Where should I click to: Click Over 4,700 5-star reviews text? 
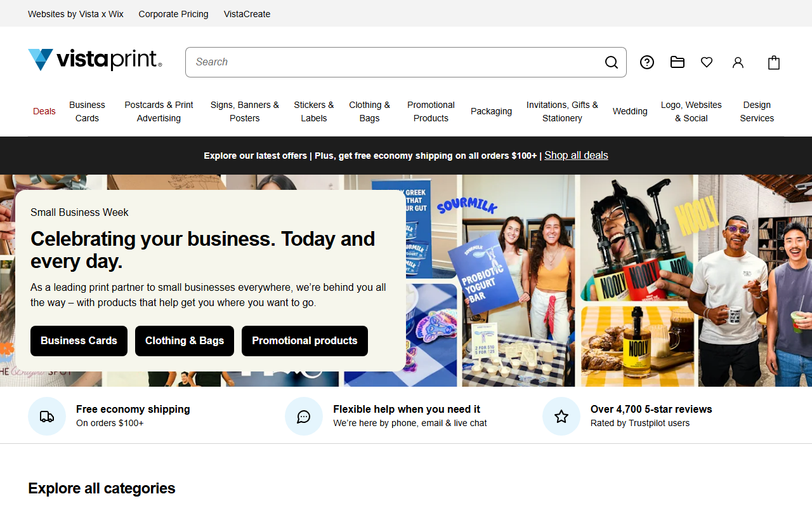[x=652, y=410]
